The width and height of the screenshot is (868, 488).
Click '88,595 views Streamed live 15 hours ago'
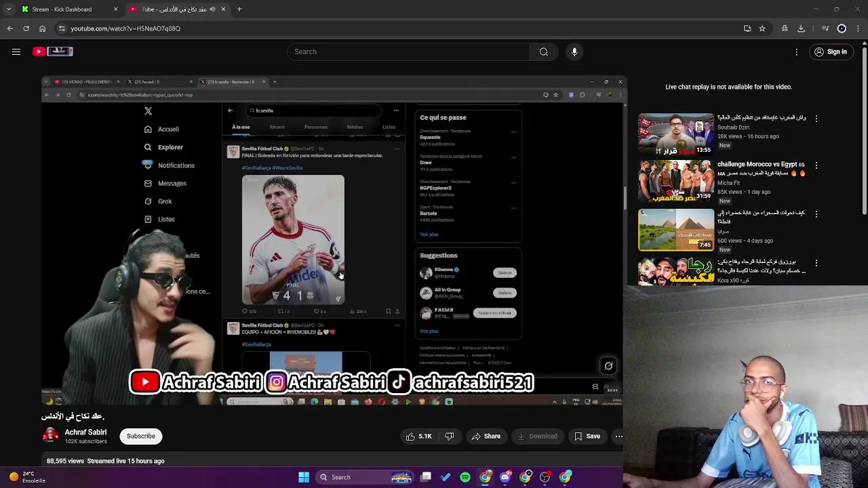105,461
